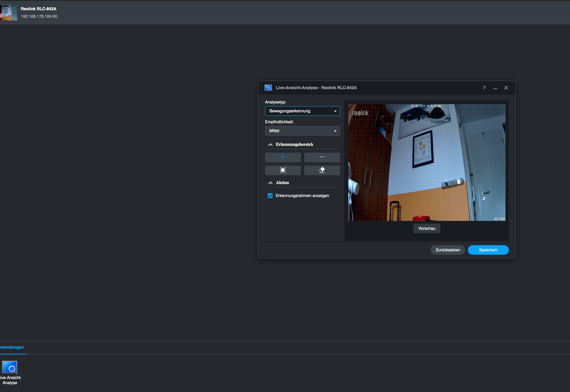The height and width of the screenshot is (392, 570).
Task: Open the Live-Ansicht-Analyse application icon
Action: pos(10,367)
